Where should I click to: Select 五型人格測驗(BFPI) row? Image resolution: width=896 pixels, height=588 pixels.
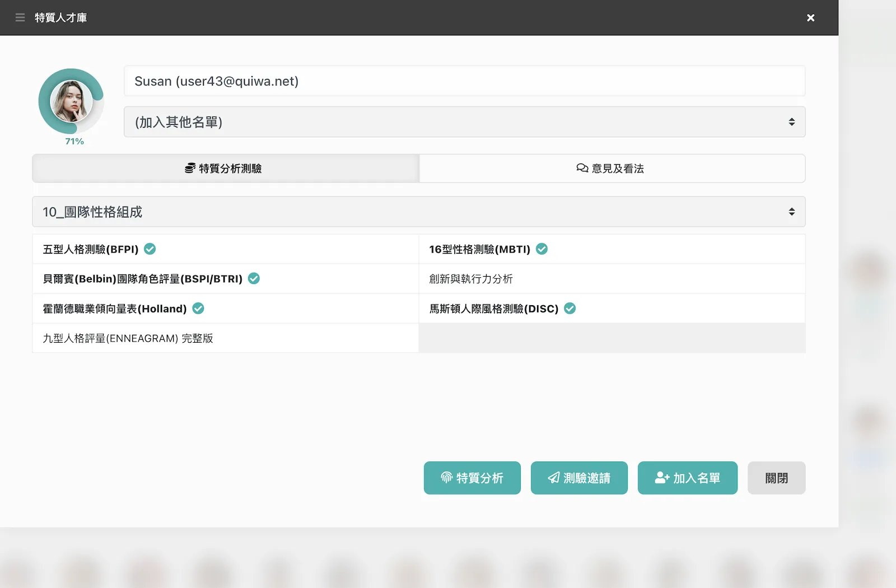coord(226,249)
